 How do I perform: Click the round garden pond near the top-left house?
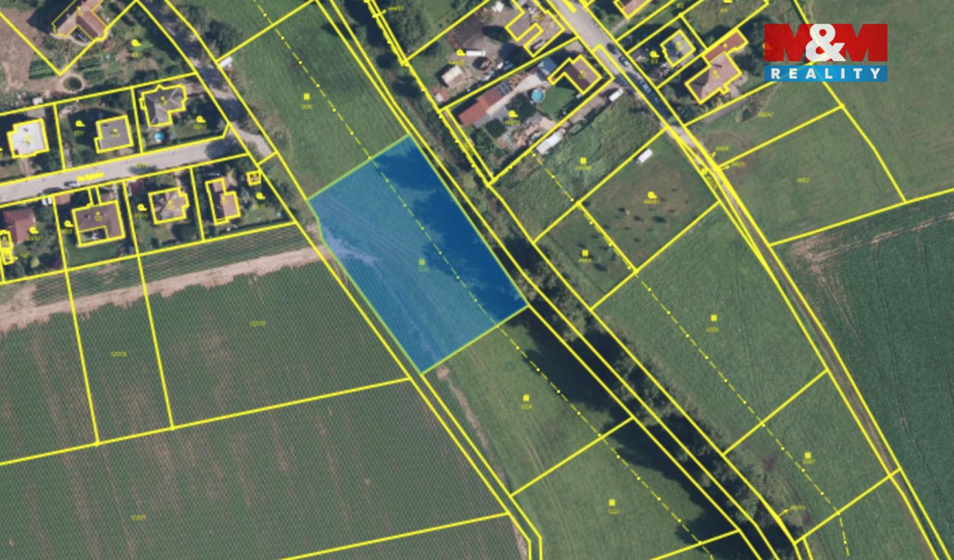click(73, 82)
